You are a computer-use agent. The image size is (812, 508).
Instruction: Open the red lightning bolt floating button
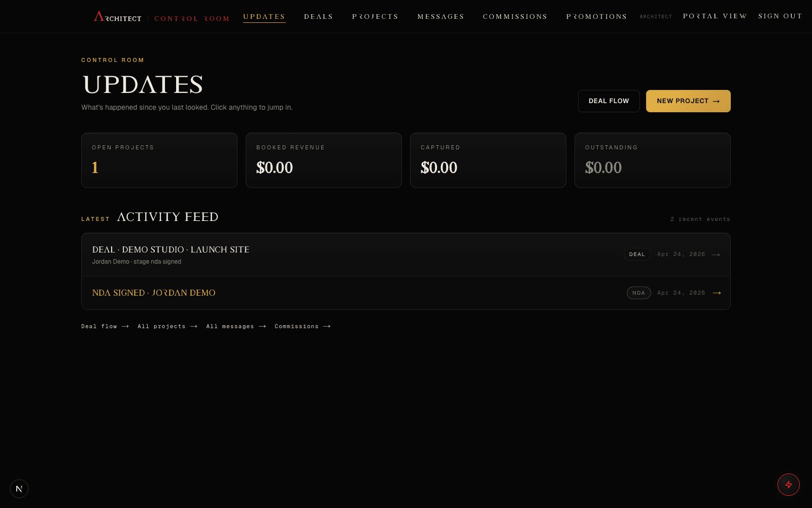click(788, 484)
